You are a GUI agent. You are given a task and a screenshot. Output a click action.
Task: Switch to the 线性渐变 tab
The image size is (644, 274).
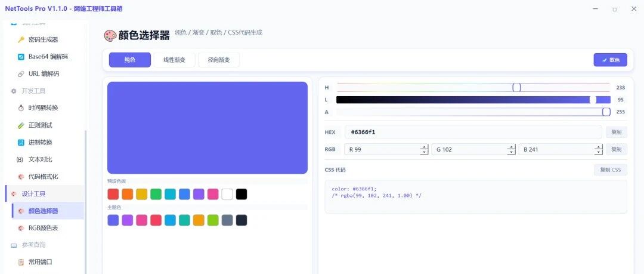(174, 60)
